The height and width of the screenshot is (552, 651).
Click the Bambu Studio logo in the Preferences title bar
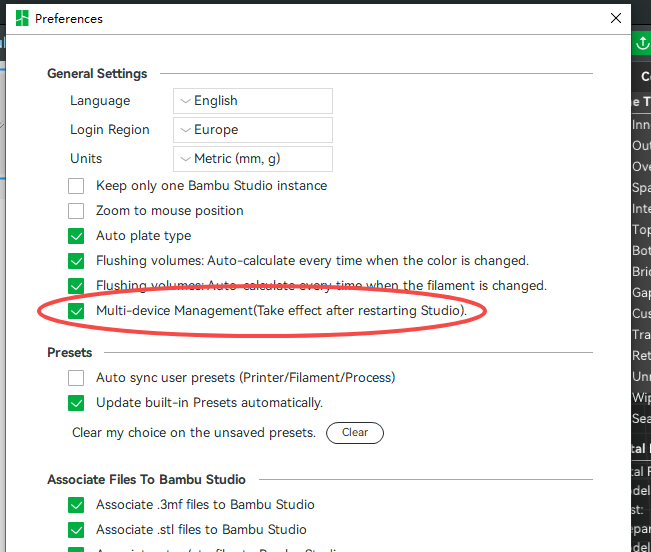[x=22, y=18]
